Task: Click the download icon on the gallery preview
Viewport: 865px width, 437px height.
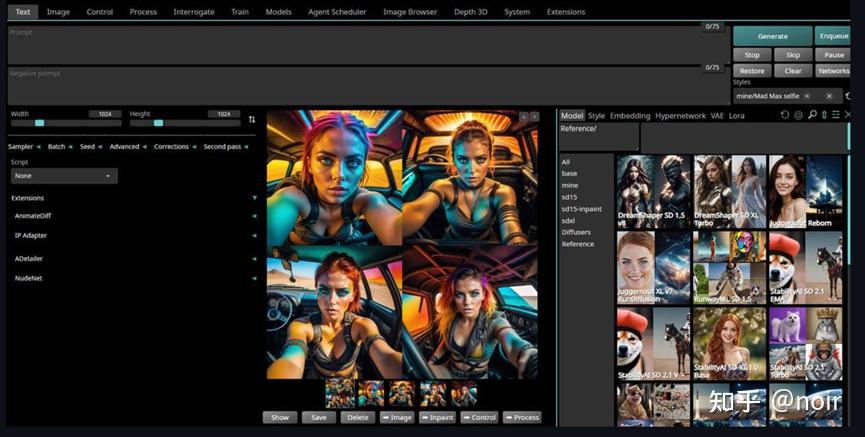Action: (524, 116)
